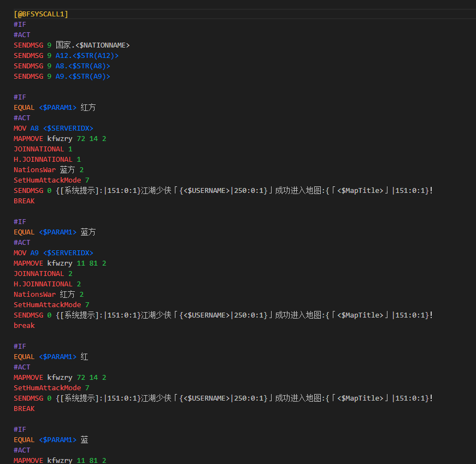This screenshot has width=476, height=464.
Task: Click the H.JOINNATIONAL 2 command
Action: (x=47, y=284)
